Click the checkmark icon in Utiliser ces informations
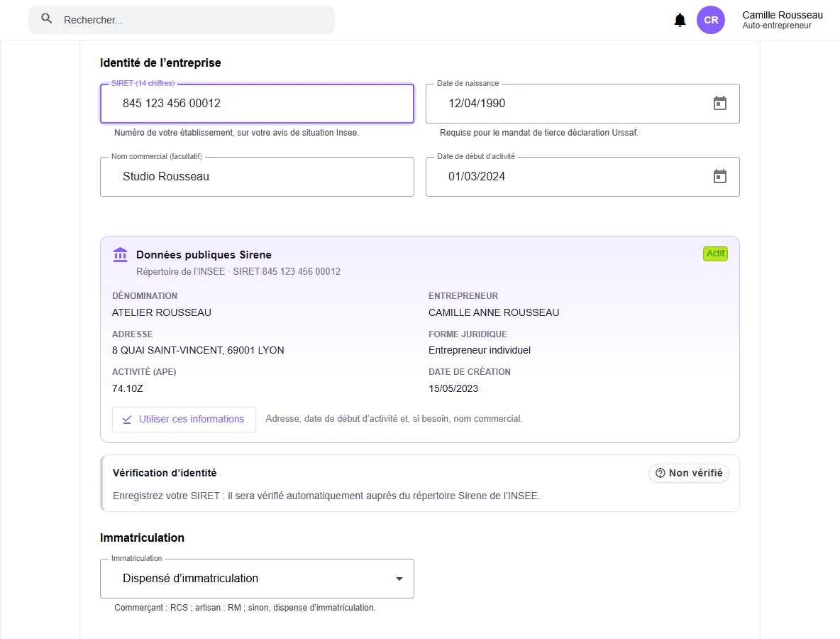The height and width of the screenshot is (639, 840). 127,419
